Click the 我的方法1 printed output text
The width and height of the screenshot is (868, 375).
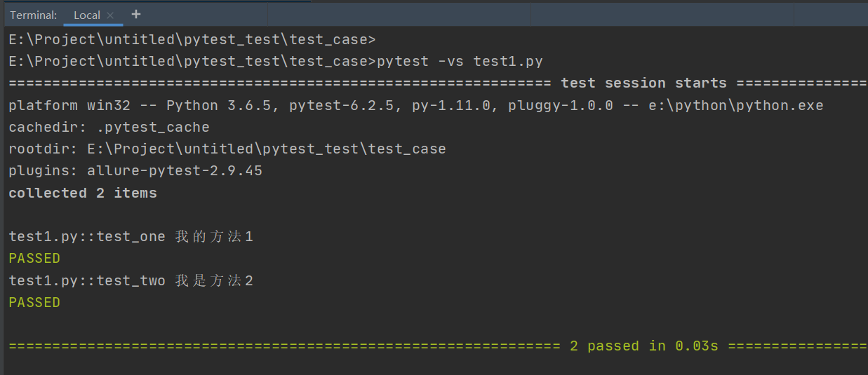coord(214,237)
